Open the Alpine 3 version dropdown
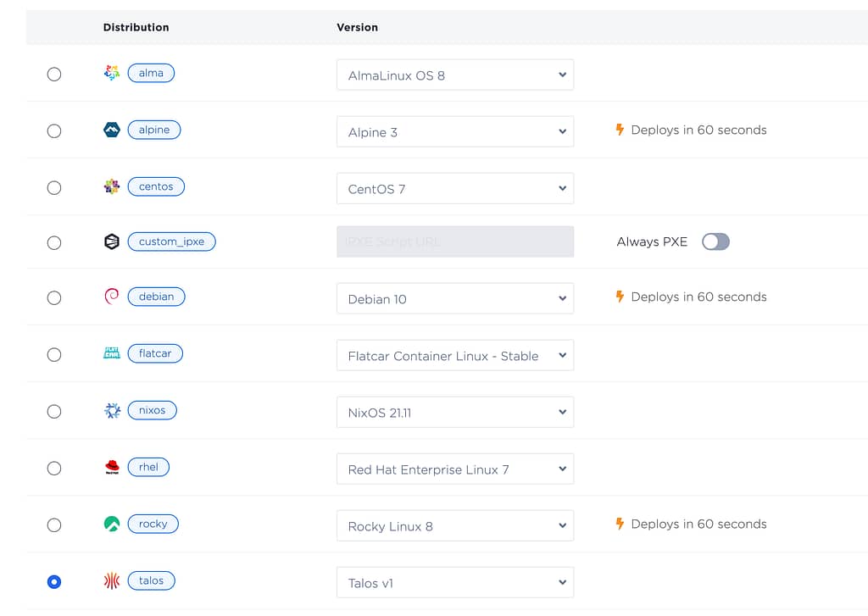Screen dimensions: 868x616 click(x=455, y=131)
